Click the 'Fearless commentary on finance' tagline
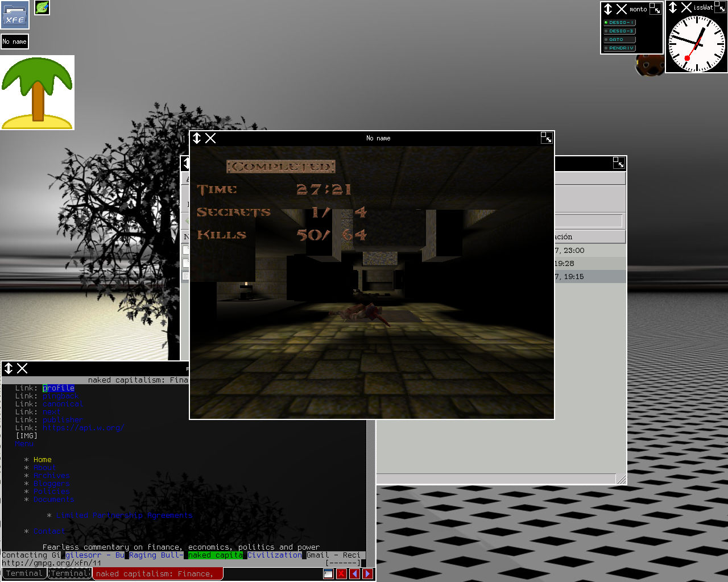This screenshot has height=582, width=728. [181, 547]
